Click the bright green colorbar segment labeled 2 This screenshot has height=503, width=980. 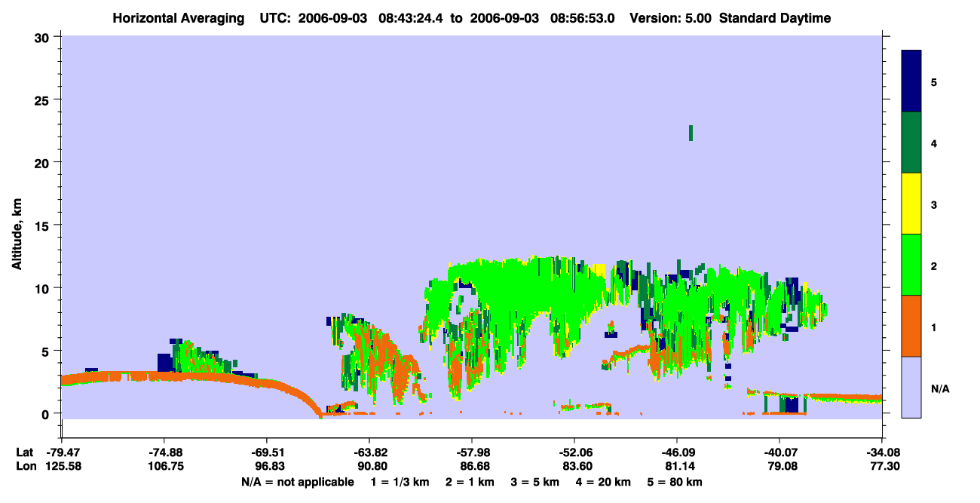[x=911, y=265]
